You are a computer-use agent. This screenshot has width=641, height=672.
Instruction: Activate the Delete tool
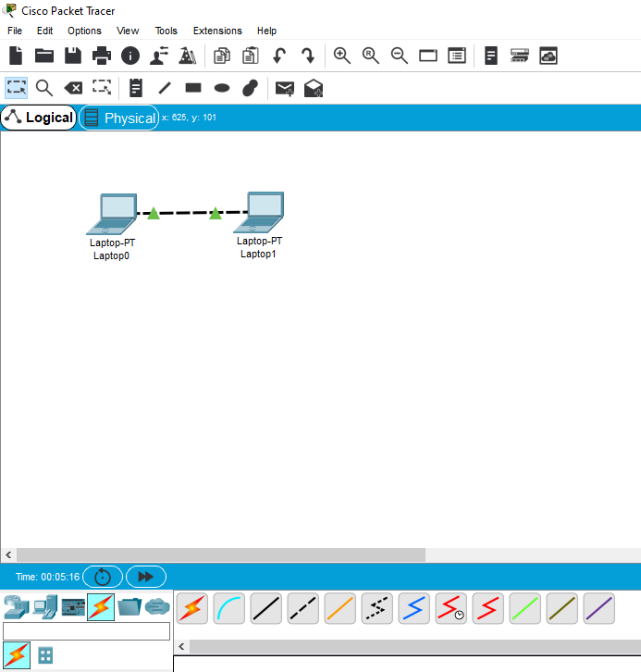(73, 88)
